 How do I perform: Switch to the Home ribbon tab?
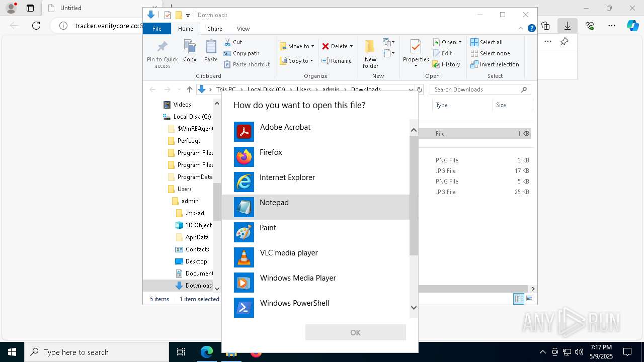185,29
